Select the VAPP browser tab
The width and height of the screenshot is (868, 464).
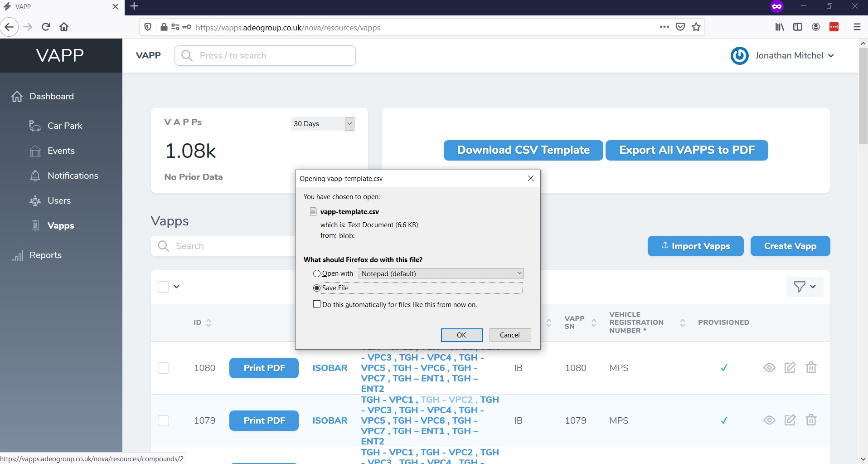click(x=61, y=6)
